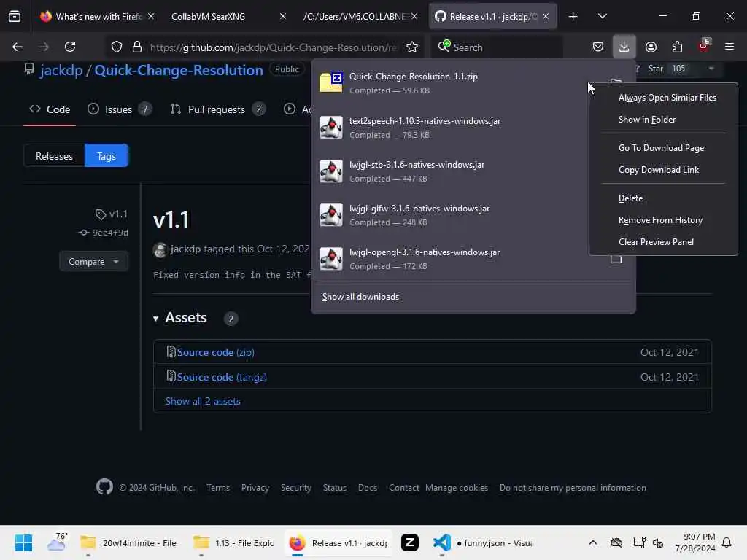This screenshot has width=747, height=560.
Task: Open Visual Studio Code funny.json taskbar item
Action: 483,542
